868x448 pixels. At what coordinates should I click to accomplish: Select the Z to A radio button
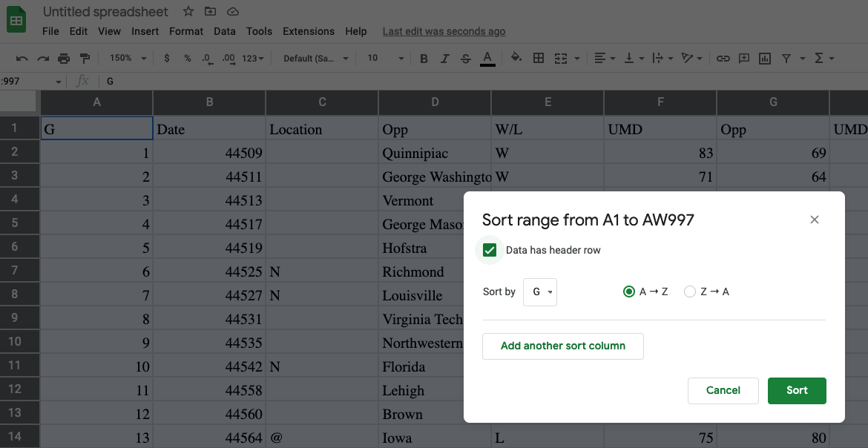click(690, 291)
